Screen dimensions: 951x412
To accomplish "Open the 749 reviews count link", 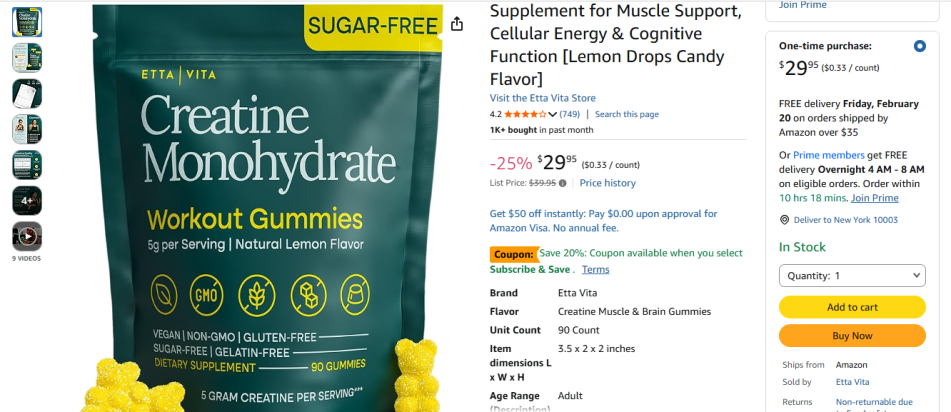I will pyautogui.click(x=570, y=114).
